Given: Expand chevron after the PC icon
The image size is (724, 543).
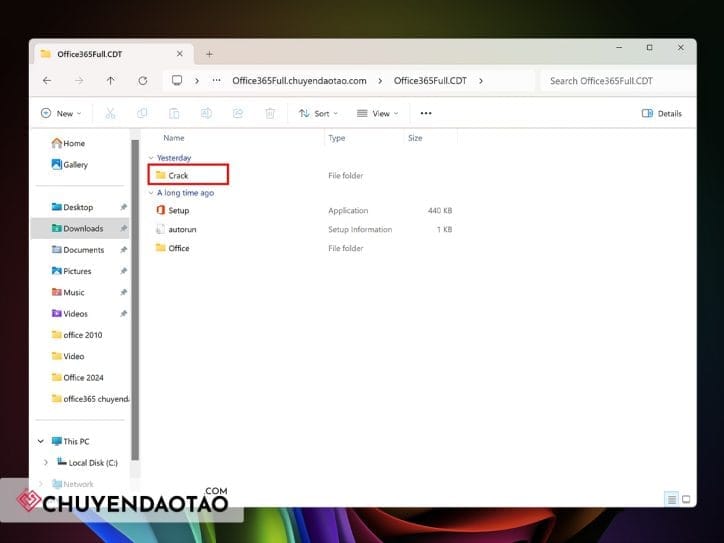Looking at the screenshot, I should click(x=197, y=81).
